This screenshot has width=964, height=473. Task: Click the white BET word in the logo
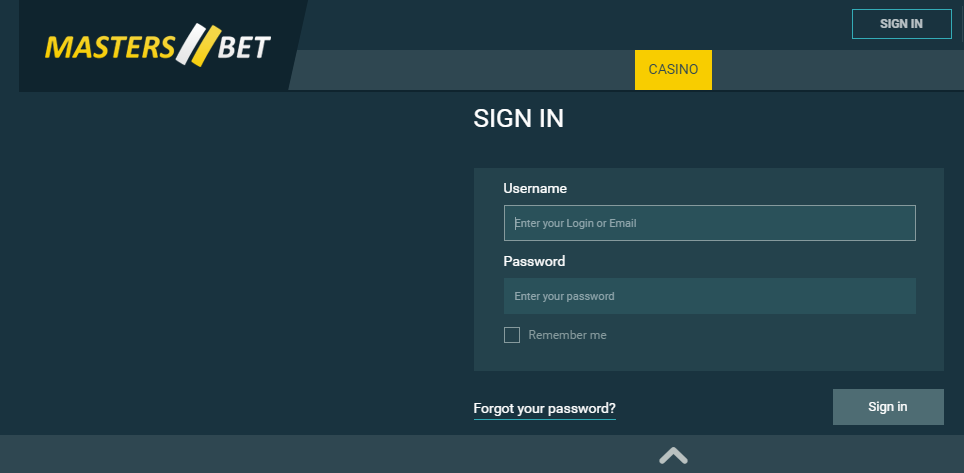click(244, 47)
